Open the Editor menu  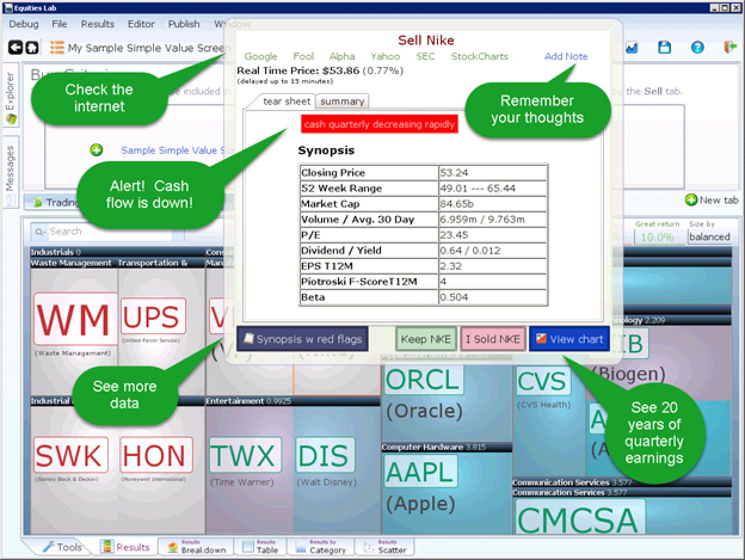[x=141, y=24]
